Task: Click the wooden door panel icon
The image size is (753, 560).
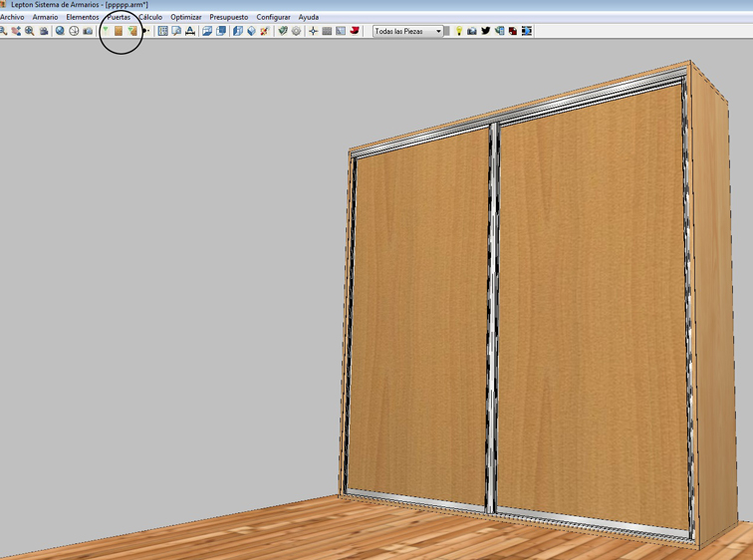Action: (x=119, y=31)
